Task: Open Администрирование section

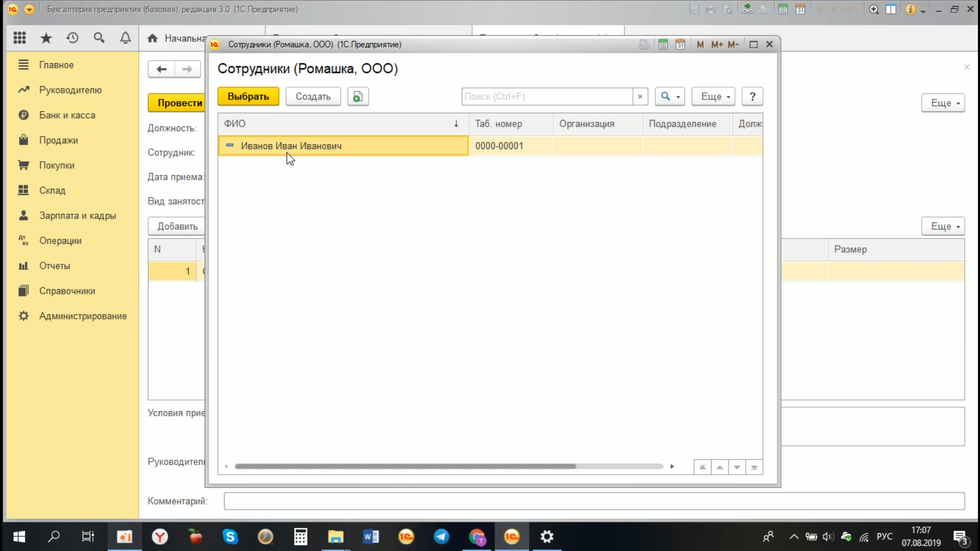Action: 83,316
